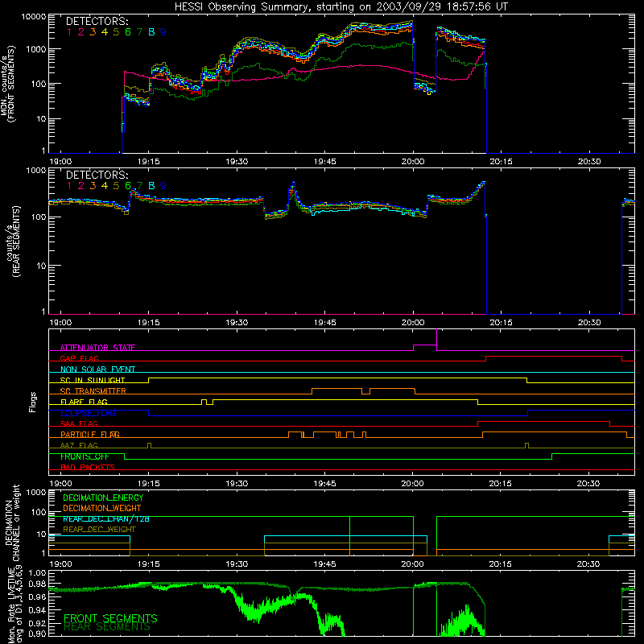Click DETECTORS: label in the front segments panel

click(x=97, y=21)
